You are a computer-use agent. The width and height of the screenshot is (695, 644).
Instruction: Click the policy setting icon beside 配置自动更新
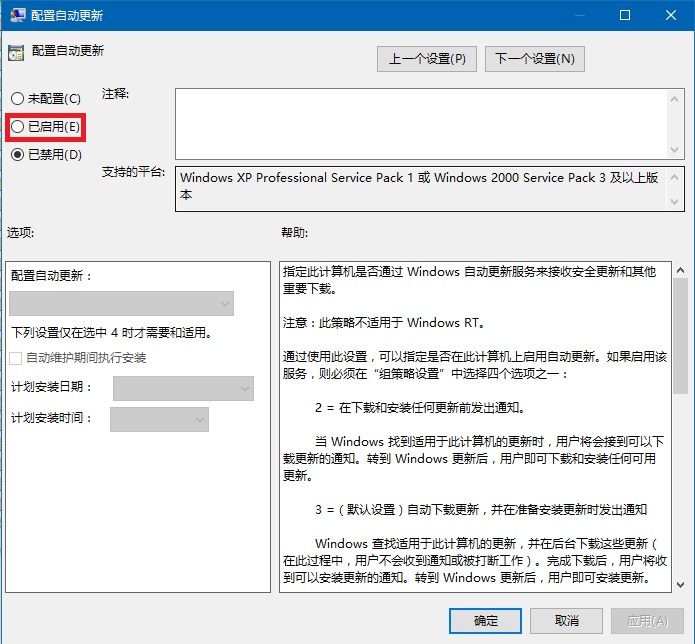pos(16,53)
